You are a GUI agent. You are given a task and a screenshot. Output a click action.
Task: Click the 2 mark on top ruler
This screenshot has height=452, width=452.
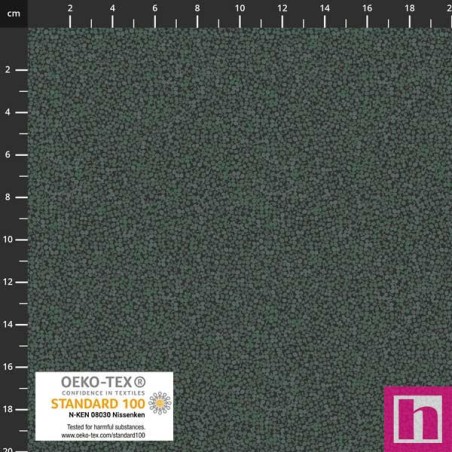pos(70,8)
